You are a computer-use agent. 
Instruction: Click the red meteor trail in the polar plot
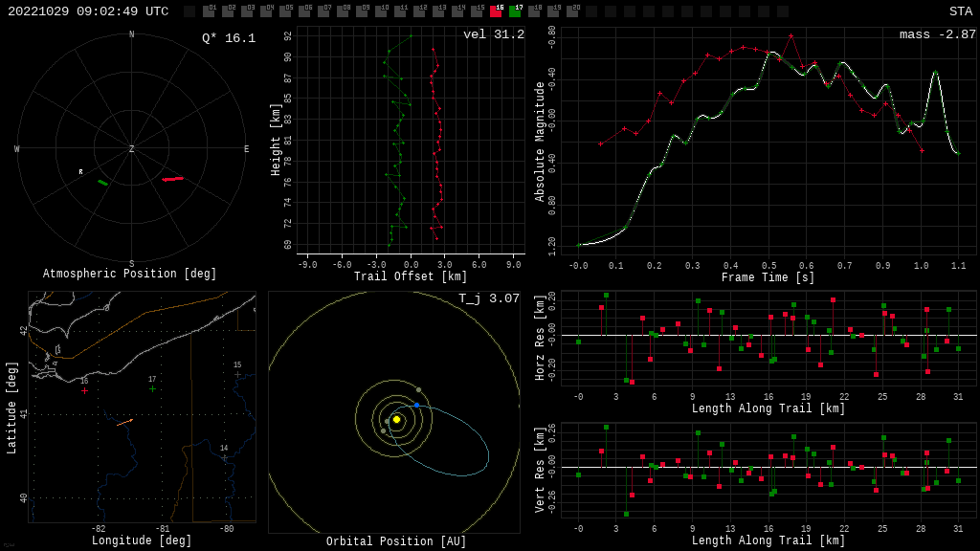tap(173, 179)
